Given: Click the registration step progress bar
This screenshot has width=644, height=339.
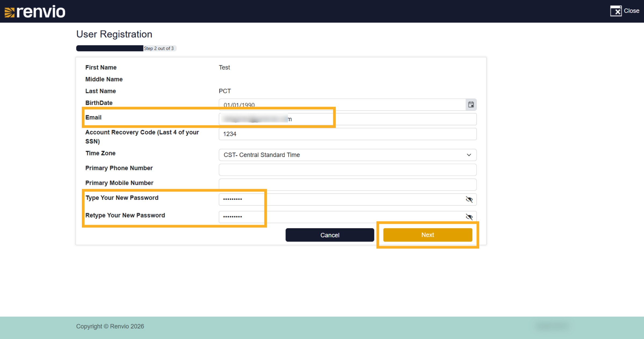Looking at the screenshot, I should click(x=126, y=48).
